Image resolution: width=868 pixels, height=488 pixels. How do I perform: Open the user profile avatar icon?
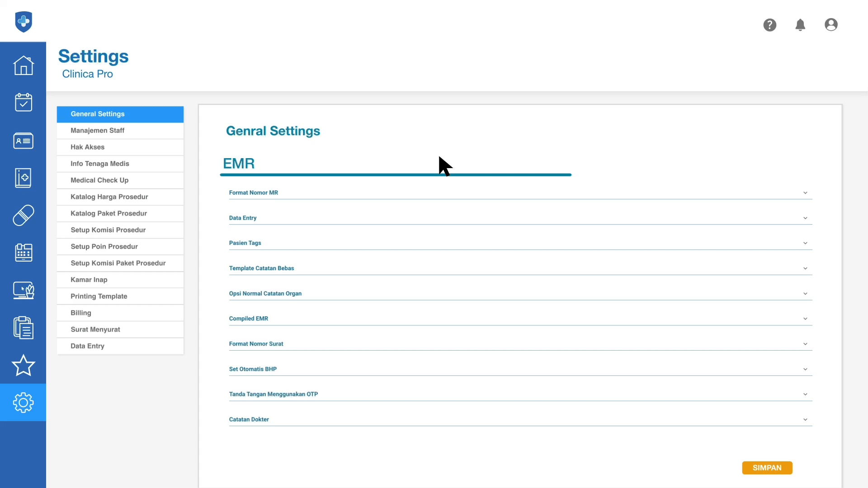click(x=831, y=25)
